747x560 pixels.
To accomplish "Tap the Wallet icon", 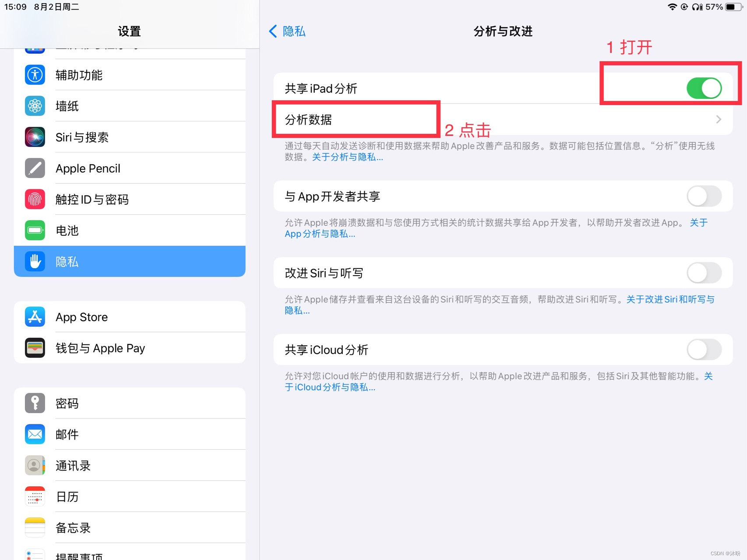I will [x=35, y=348].
